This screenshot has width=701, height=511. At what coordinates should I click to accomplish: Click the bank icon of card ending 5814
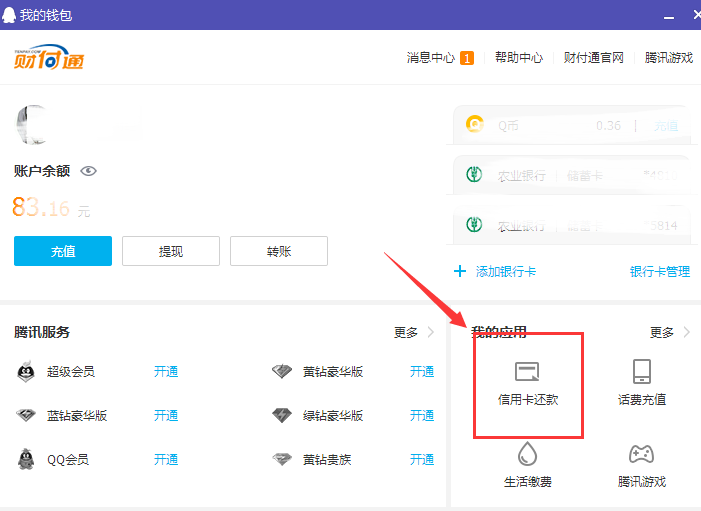click(x=474, y=224)
